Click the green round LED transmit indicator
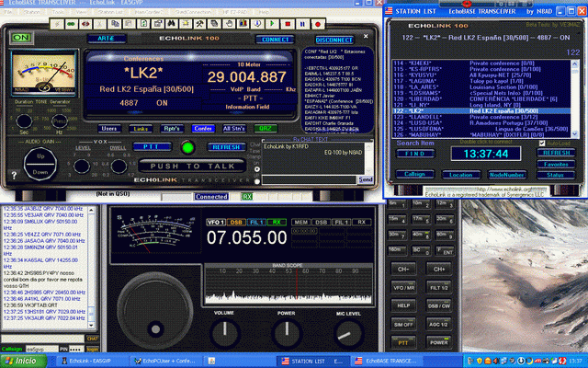 187,147
